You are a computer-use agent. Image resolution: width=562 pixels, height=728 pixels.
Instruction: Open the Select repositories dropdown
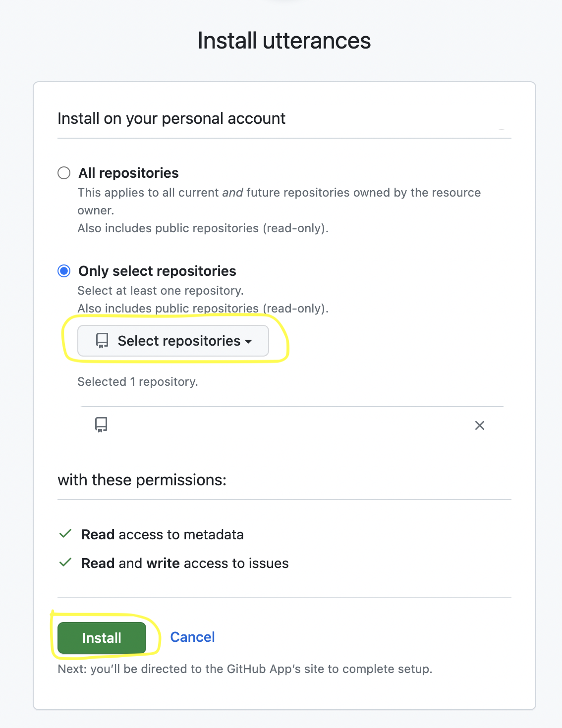[173, 341]
